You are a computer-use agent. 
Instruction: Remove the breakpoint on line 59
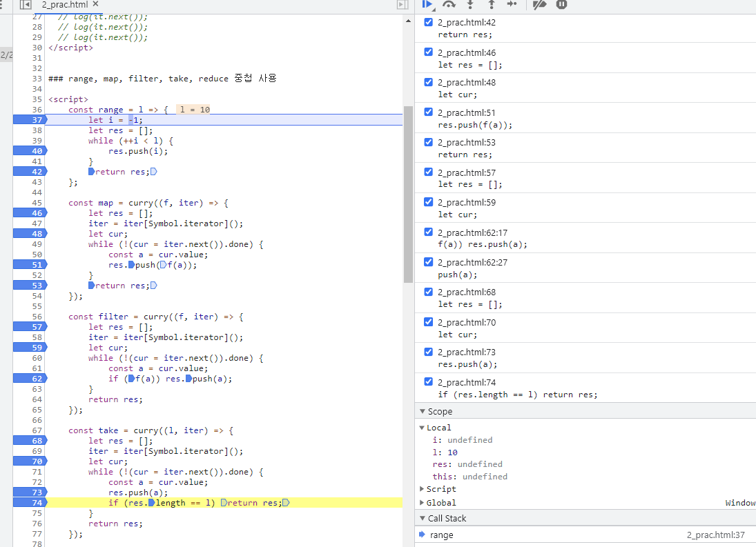tap(30, 348)
